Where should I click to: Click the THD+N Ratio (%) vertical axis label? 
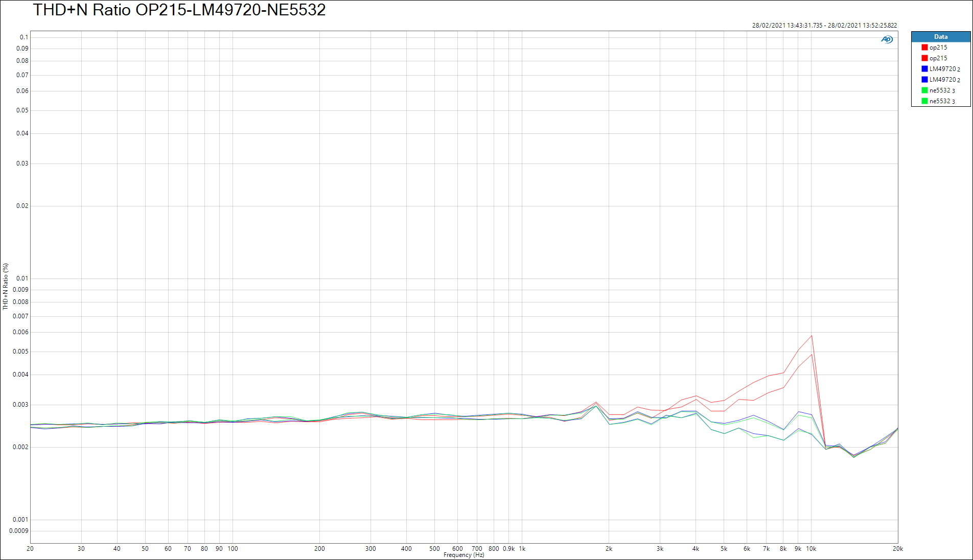pos(6,287)
